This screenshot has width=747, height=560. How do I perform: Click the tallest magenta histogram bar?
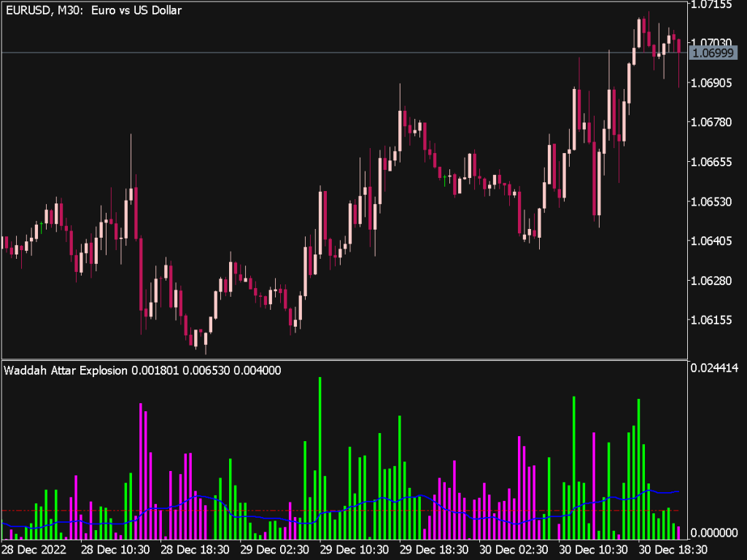pos(141,472)
